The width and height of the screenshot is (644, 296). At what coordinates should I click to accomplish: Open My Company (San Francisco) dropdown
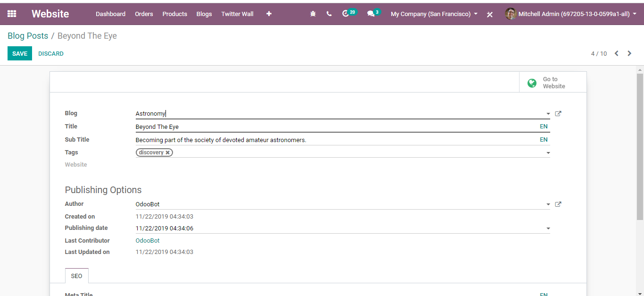click(434, 14)
